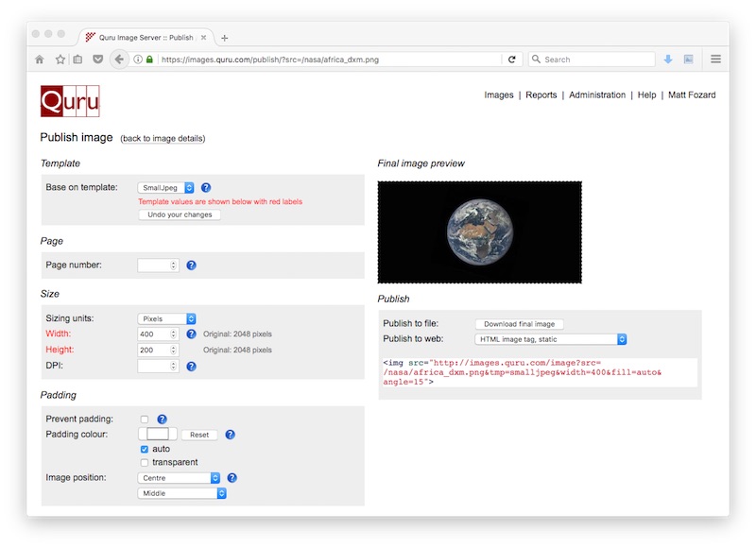Open Image position Middle dropdown
This screenshot has height=548, width=756.
click(181, 493)
